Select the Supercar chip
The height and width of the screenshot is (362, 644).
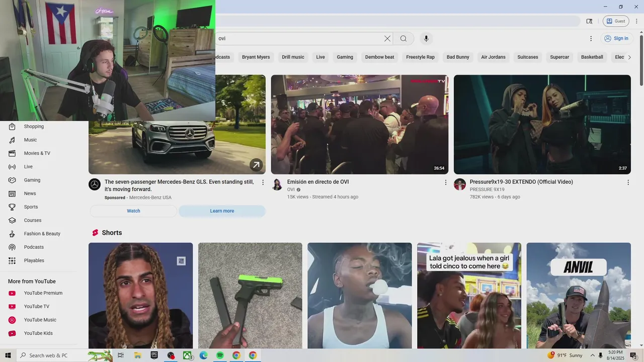click(x=559, y=57)
